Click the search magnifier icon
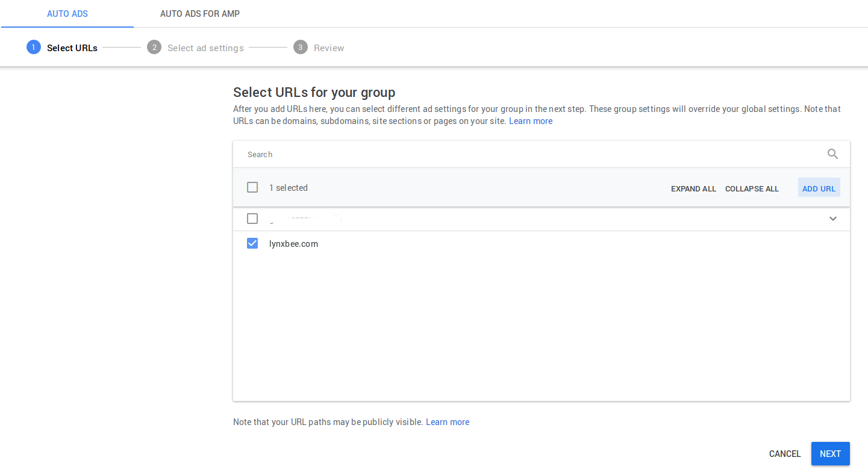The height and width of the screenshot is (472, 868). 832,154
